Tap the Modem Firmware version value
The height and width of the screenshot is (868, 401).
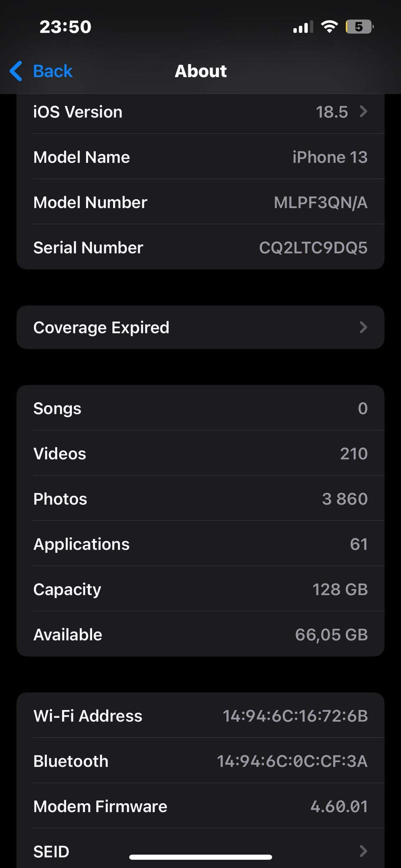(339, 807)
